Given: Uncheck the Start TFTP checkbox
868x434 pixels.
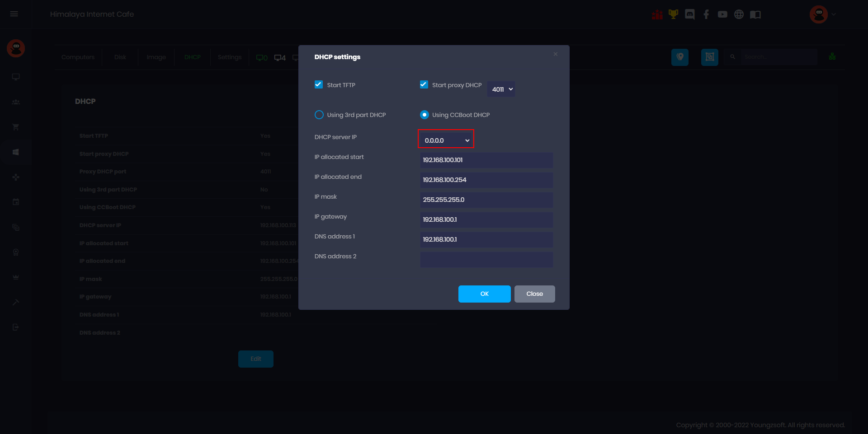Looking at the screenshot, I should pos(319,85).
